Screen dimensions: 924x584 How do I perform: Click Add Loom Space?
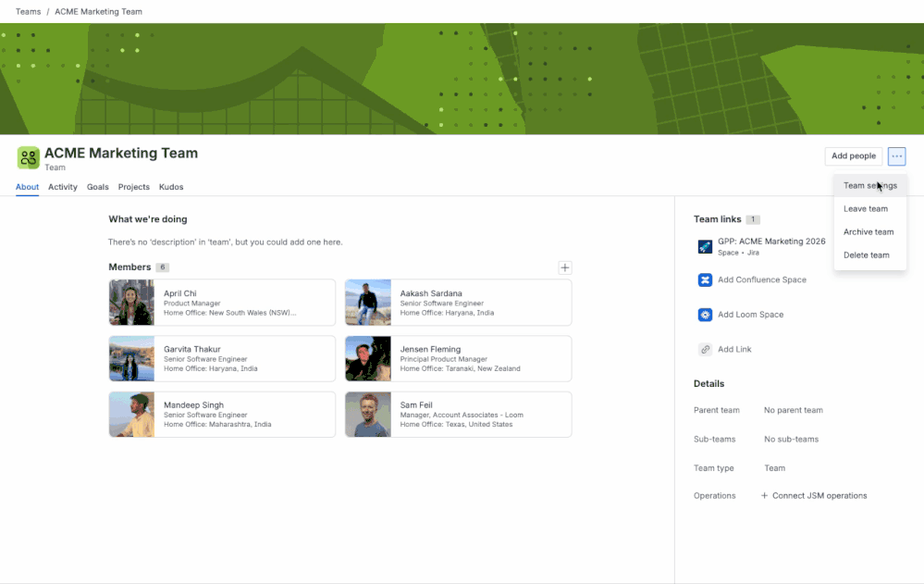click(x=751, y=315)
